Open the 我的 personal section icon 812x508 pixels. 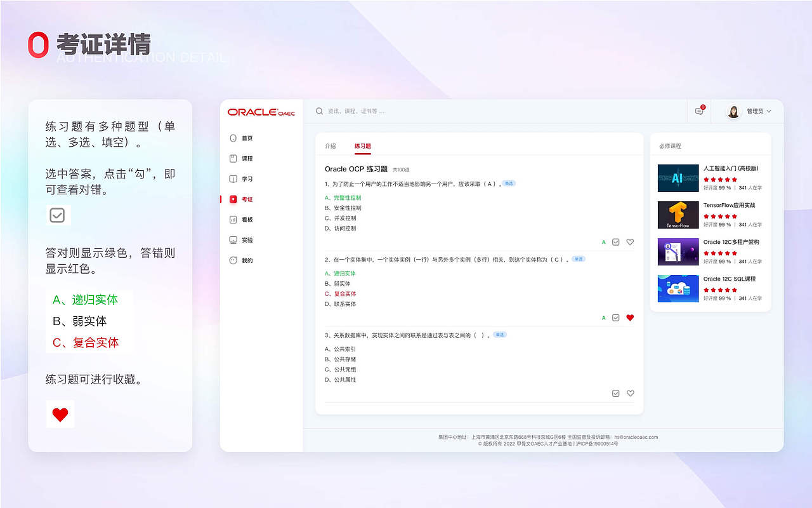point(234,260)
